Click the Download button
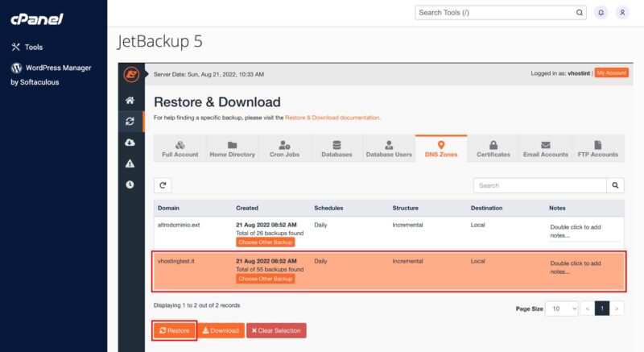This screenshot has width=644, height=352. [221, 330]
